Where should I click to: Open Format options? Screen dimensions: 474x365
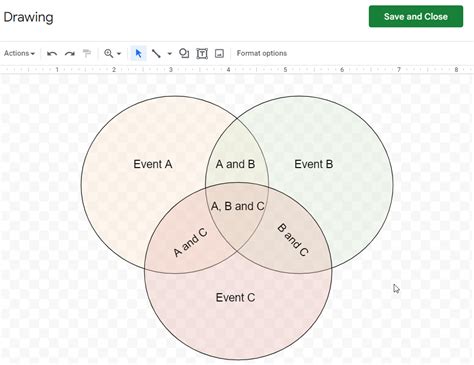pyautogui.click(x=262, y=53)
